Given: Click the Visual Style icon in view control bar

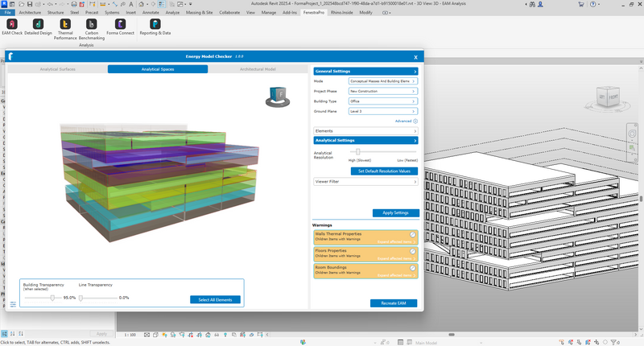Looking at the screenshot, I should pyautogui.click(x=155, y=335).
